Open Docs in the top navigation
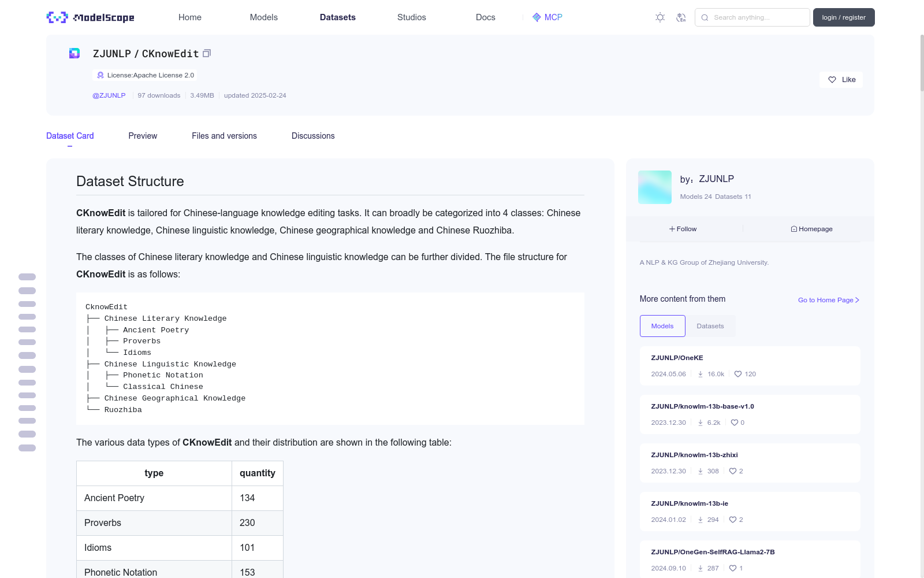 [x=486, y=17]
